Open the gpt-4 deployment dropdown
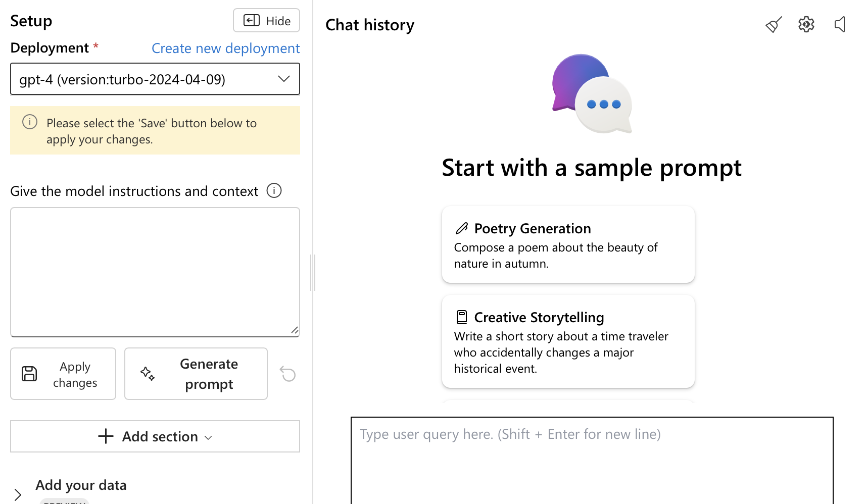The image size is (866, 504). click(155, 79)
